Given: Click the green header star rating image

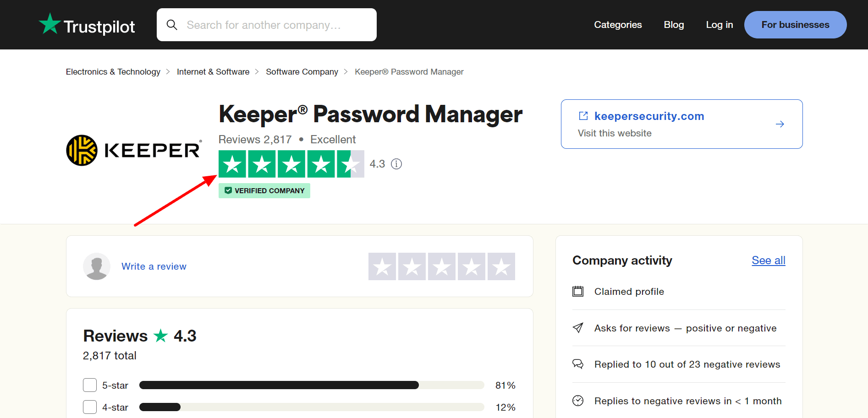Looking at the screenshot, I should click(x=291, y=164).
